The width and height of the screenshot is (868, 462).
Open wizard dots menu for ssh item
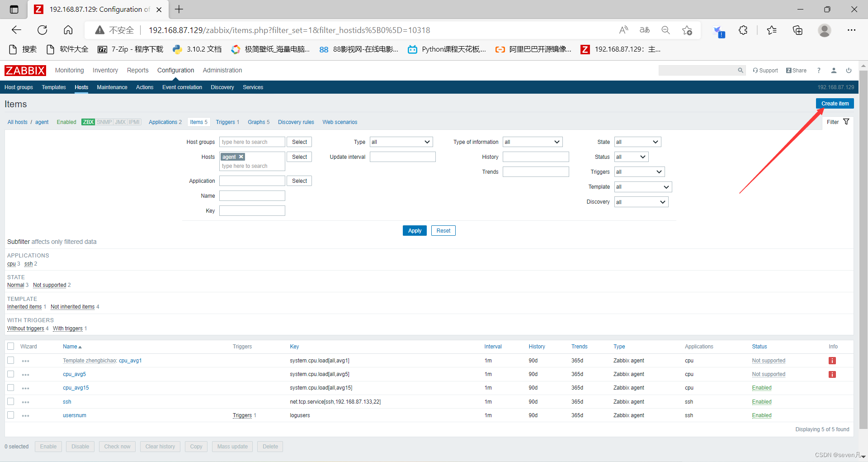click(25, 402)
